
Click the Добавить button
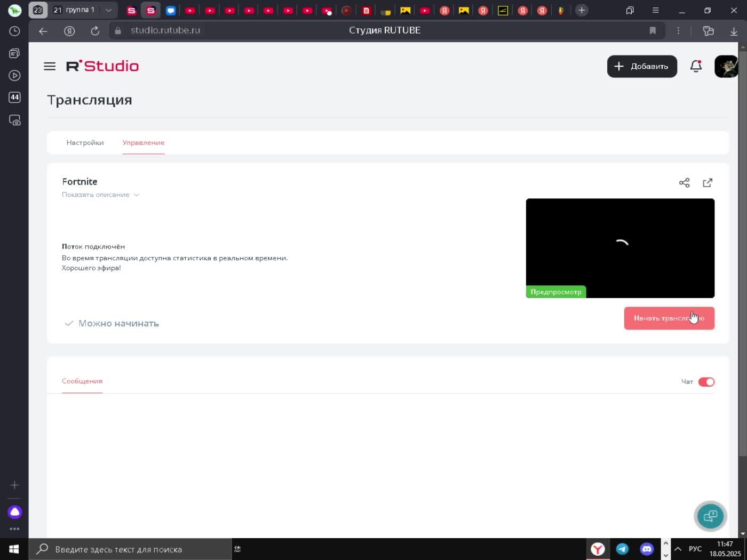(642, 66)
